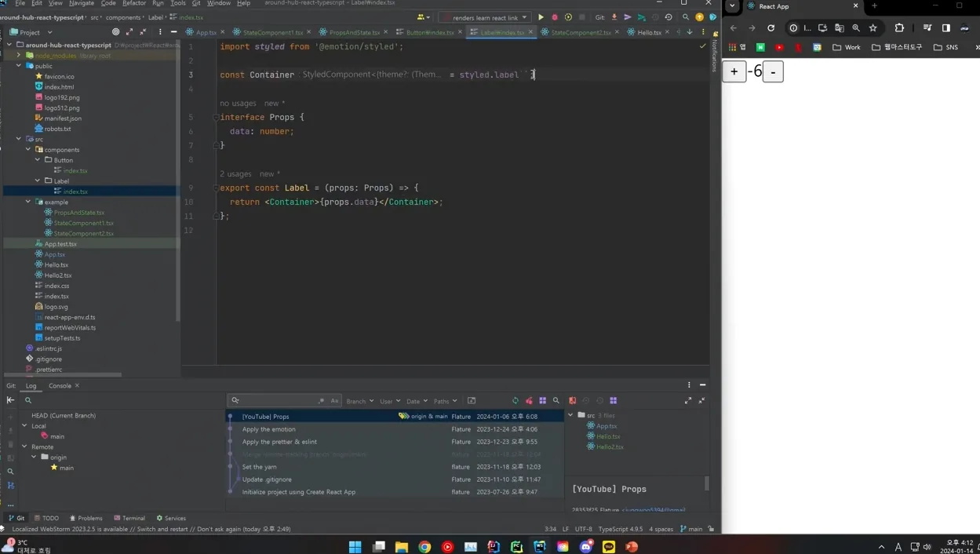Open File Explorer from the taskbar
Image resolution: width=980 pixels, height=554 pixels.
pyautogui.click(x=402, y=546)
